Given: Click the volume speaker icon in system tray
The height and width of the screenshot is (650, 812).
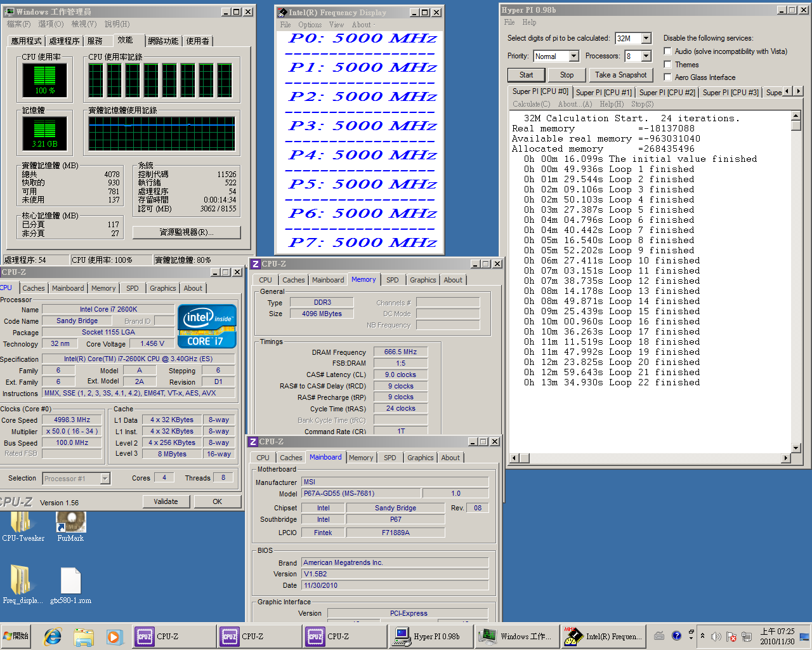Looking at the screenshot, I should point(716,636).
